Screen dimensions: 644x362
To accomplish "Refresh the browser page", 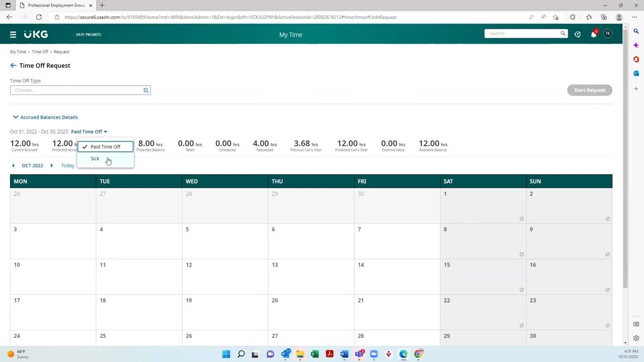I will click(39, 17).
